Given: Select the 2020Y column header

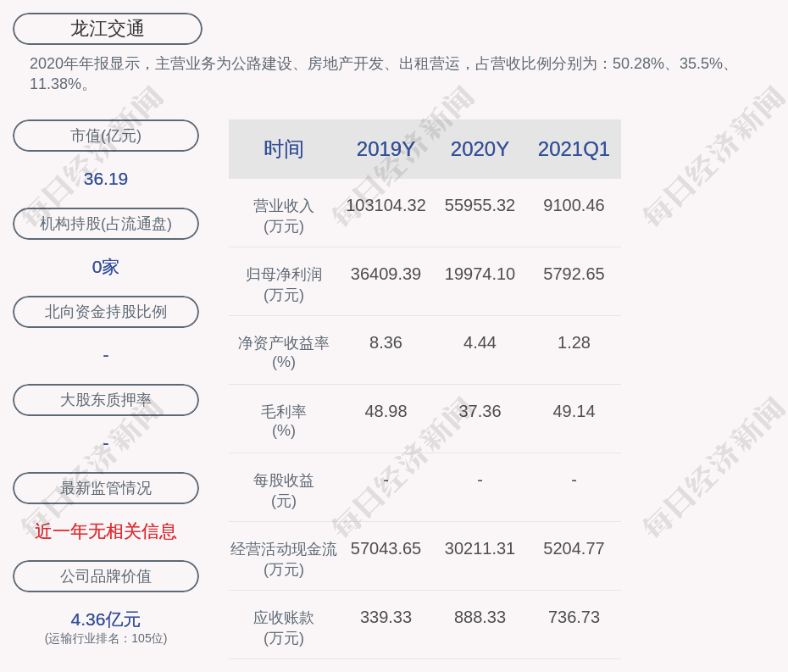Looking at the screenshot, I should (x=480, y=149).
